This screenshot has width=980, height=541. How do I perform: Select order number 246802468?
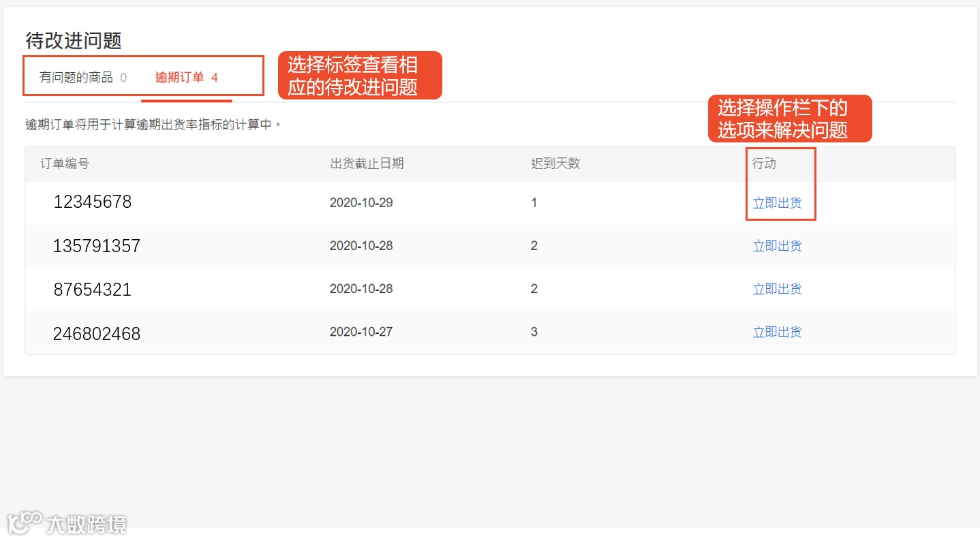(x=97, y=334)
